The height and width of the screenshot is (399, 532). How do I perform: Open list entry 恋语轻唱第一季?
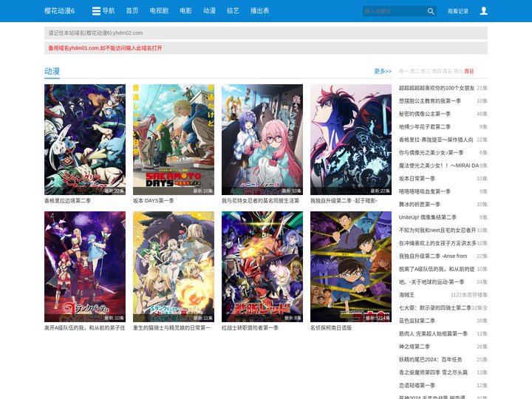tap(417, 386)
